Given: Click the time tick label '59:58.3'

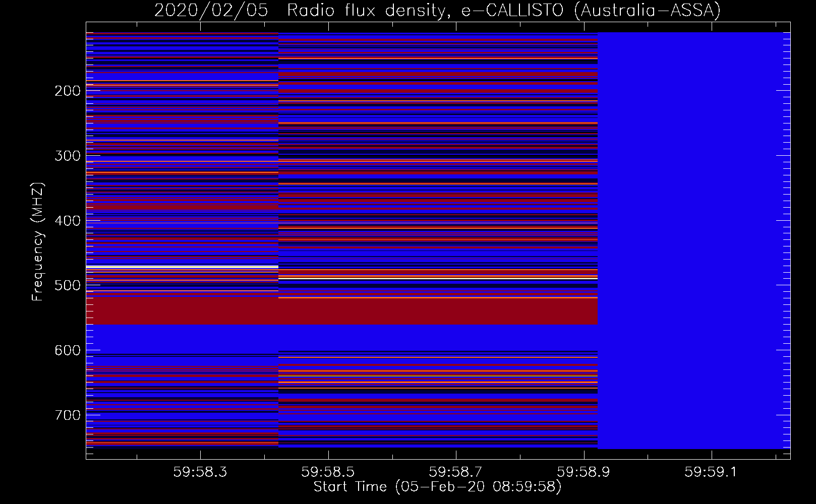Looking at the screenshot, I should pos(200,472).
